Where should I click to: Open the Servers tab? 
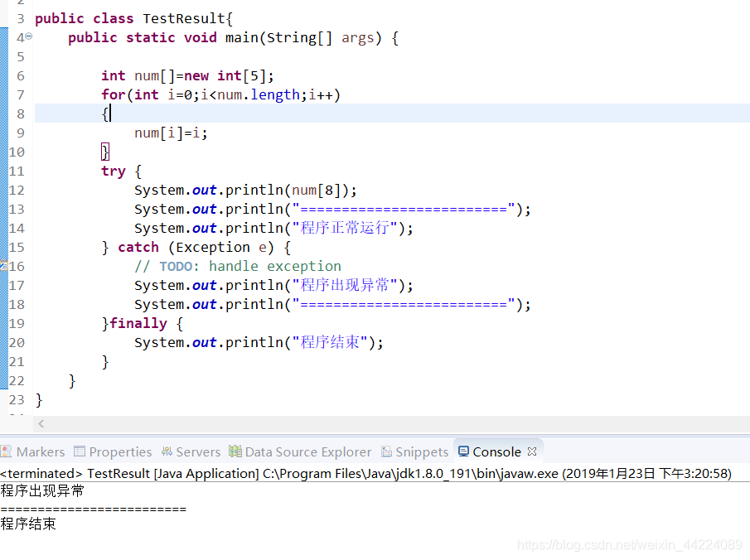(191, 452)
